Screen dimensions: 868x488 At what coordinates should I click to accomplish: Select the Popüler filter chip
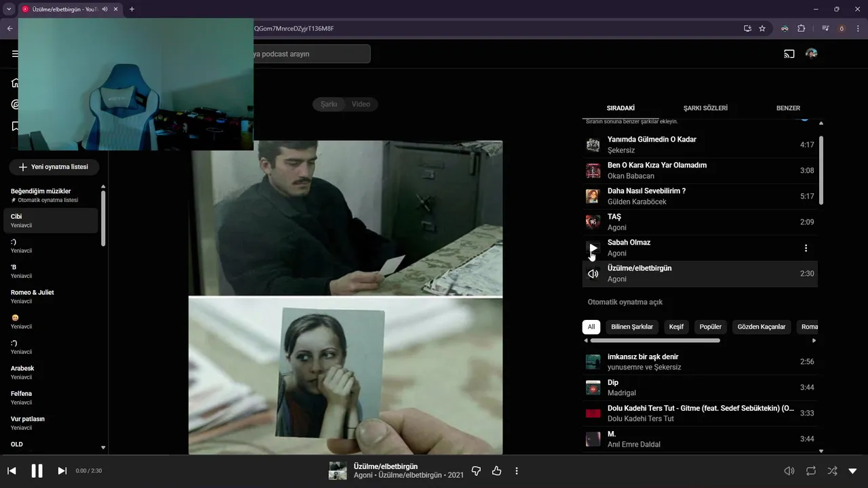(710, 327)
